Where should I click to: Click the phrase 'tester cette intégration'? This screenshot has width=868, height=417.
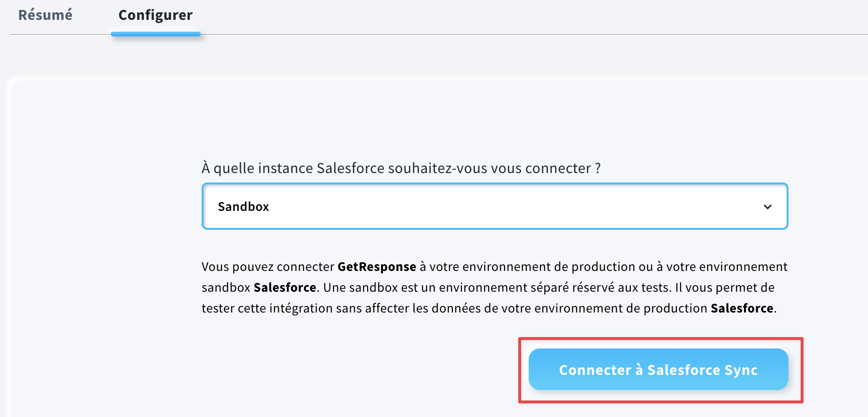(x=267, y=308)
